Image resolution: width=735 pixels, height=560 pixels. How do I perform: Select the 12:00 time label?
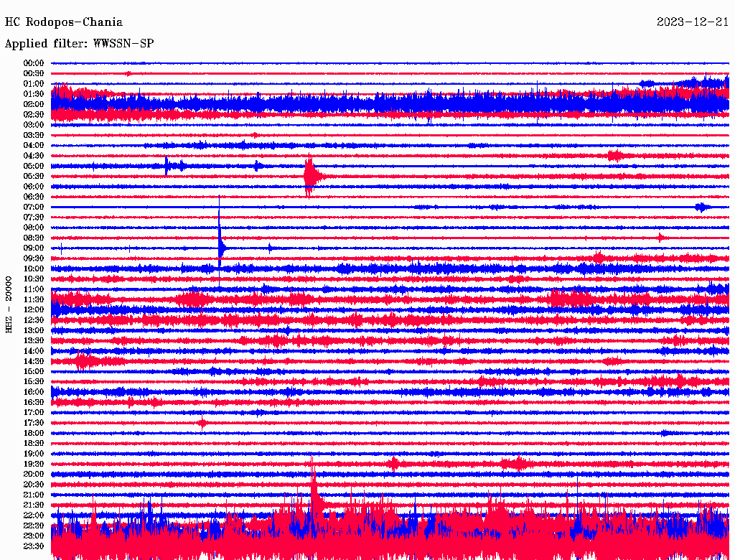(x=34, y=309)
